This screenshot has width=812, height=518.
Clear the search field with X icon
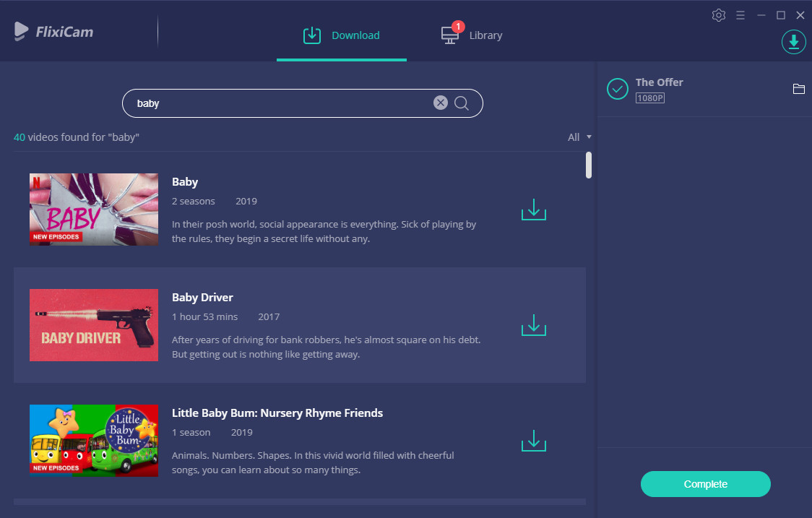click(x=441, y=103)
